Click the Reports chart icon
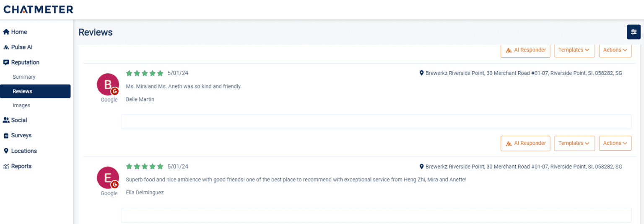This screenshot has height=224, width=644. [6, 166]
